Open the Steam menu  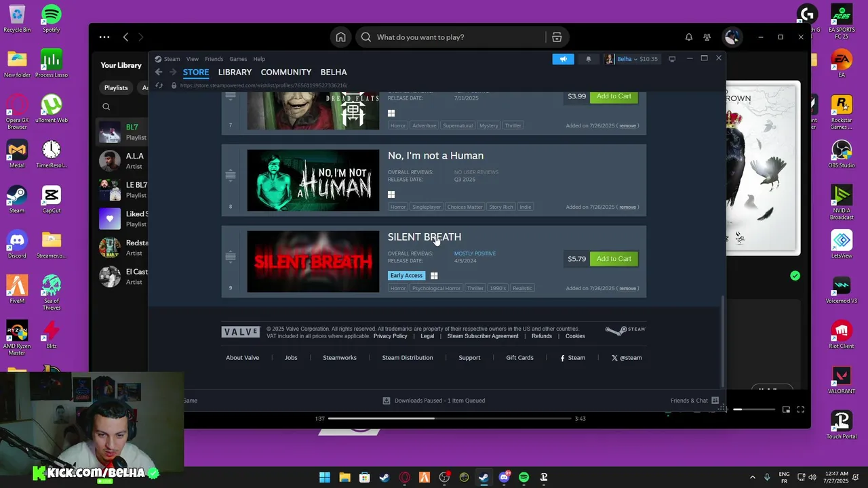tap(172, 59)
